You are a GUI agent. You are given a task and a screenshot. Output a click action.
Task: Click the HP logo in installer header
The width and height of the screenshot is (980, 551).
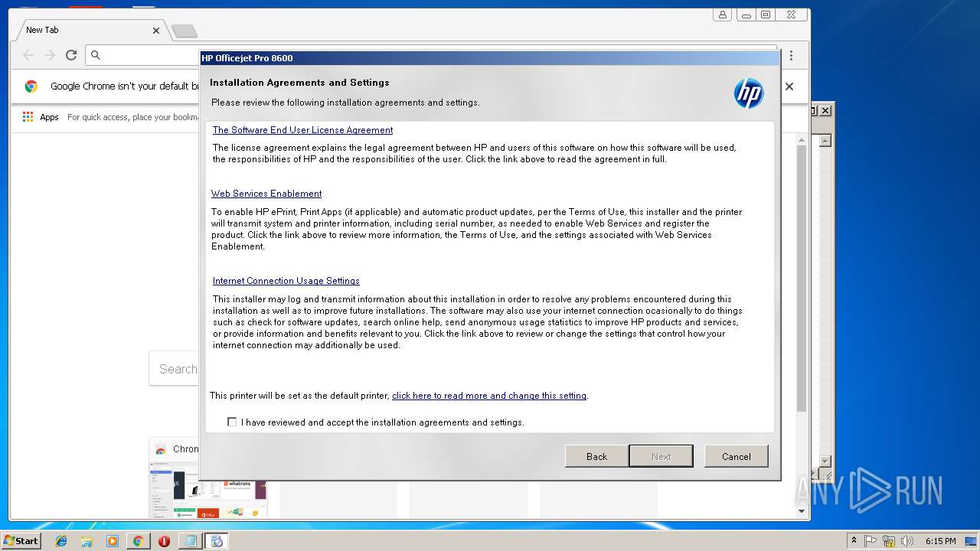pos(749,93)
